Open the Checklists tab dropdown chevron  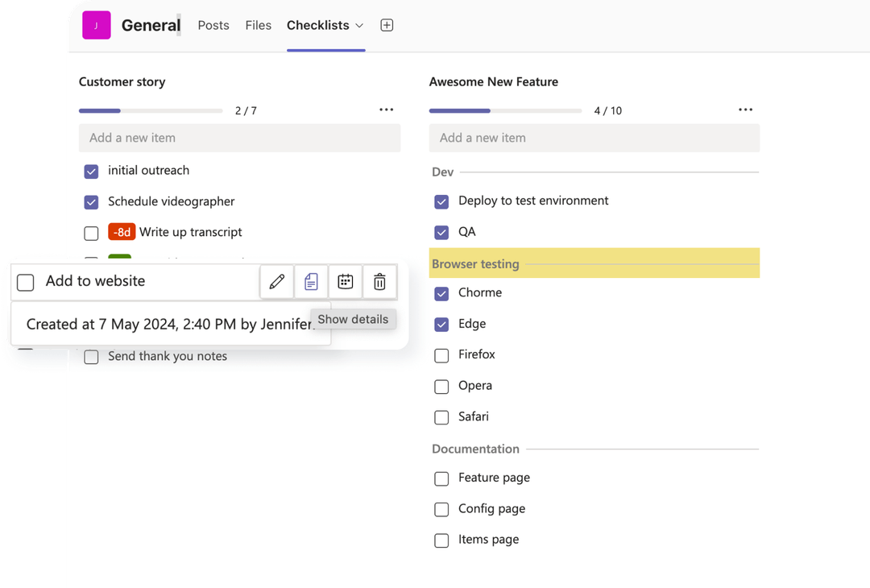pyautogui.click(x=360, y=25)
